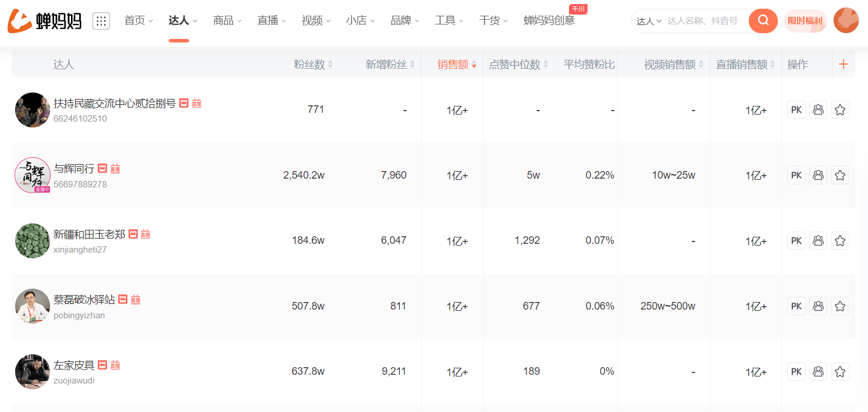
Task: Open similar creators icon for 蔡磊破冰驿站
Action: pyautogui.click(x=818, y=306)
